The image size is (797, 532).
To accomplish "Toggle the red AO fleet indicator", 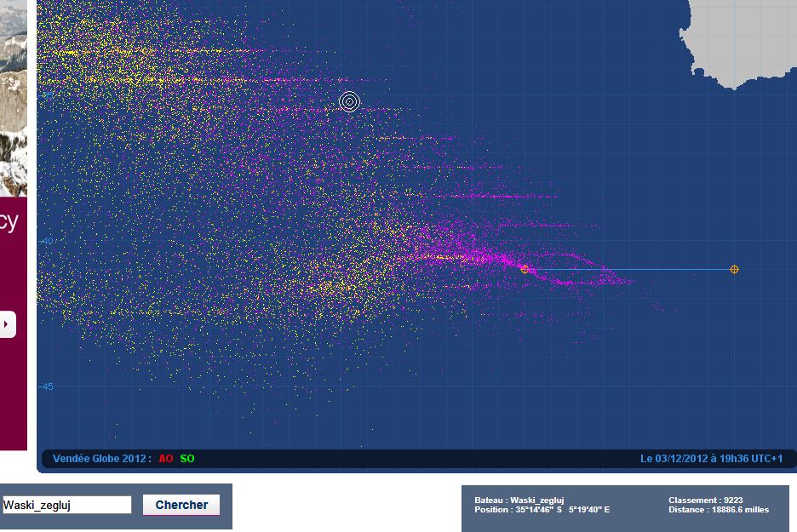I will [x=165, y=459].
